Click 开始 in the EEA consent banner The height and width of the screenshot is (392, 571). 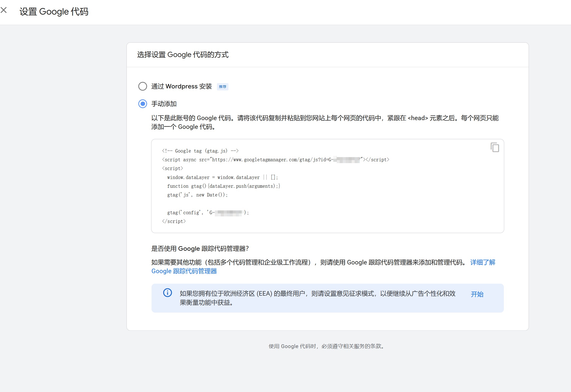[477, 294]
